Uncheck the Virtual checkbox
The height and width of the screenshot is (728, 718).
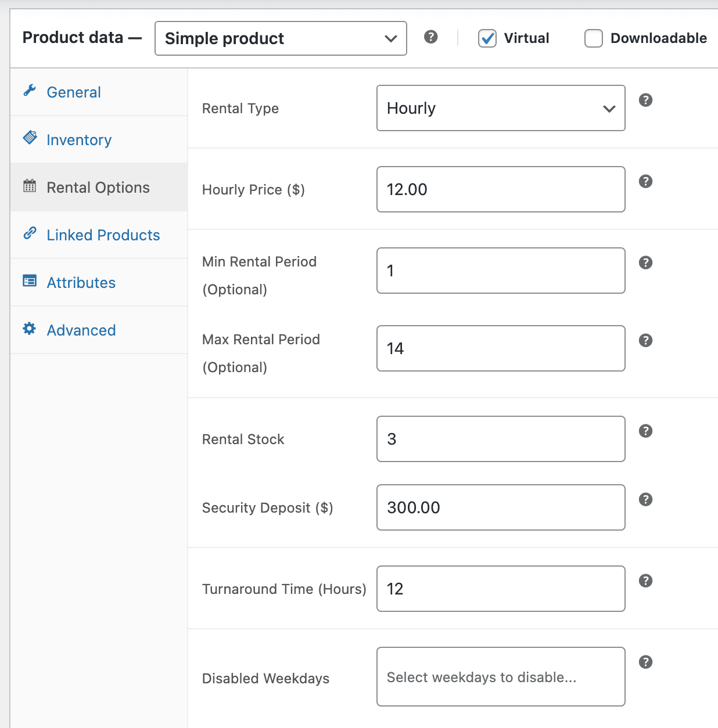[x=487, y=38]
